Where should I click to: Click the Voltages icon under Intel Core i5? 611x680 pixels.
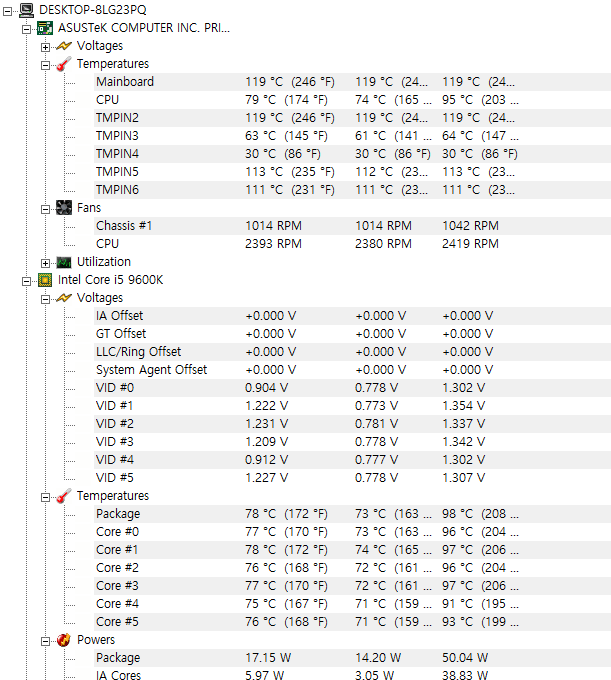64,298
